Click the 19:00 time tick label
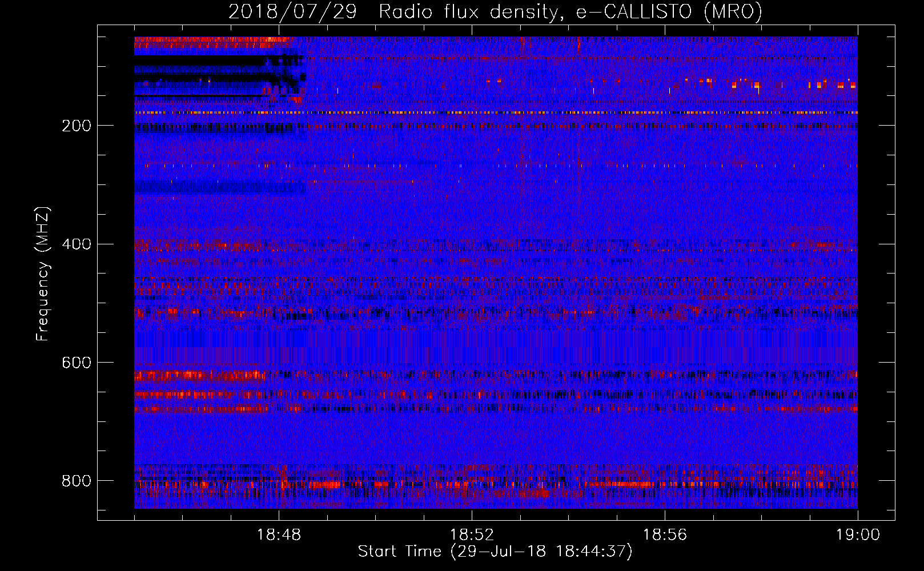The height and width of the screenshot is (571, 924). pos(858,535)
